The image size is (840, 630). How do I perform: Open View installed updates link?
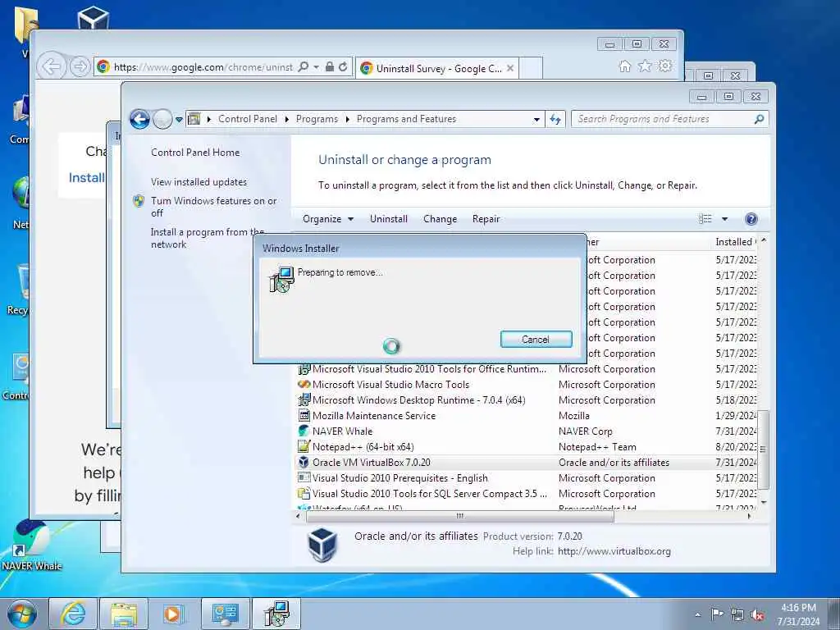click(x=199, y=182)
